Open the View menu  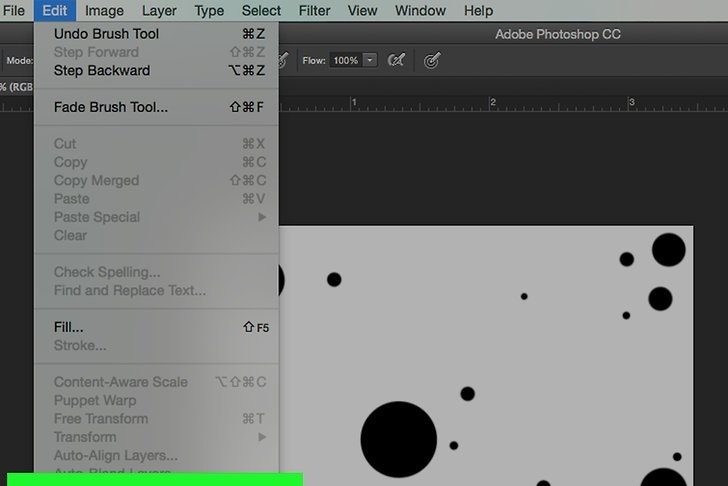click(x=362, y=11)
